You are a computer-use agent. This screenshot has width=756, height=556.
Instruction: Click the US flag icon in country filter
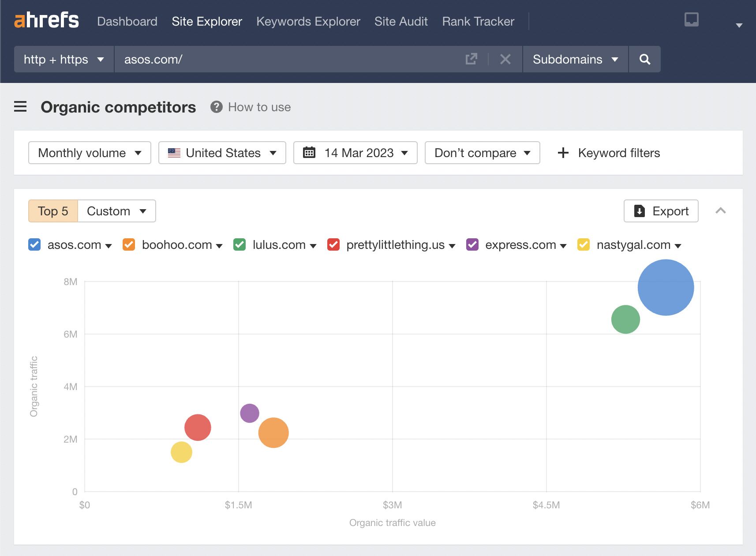[x=174, y=153]
